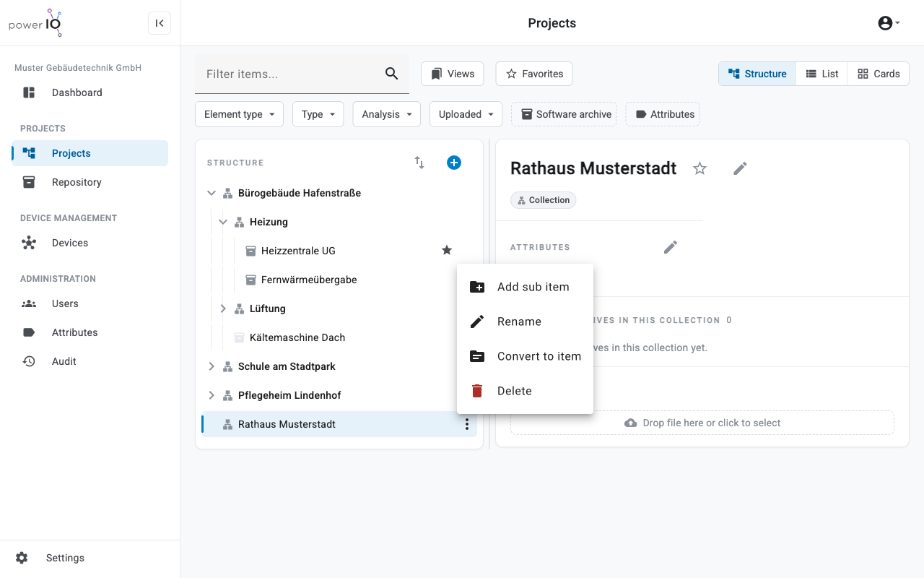Open the Uploaded filter dropdown
924x578 pixels.
(x=466, y=114)
